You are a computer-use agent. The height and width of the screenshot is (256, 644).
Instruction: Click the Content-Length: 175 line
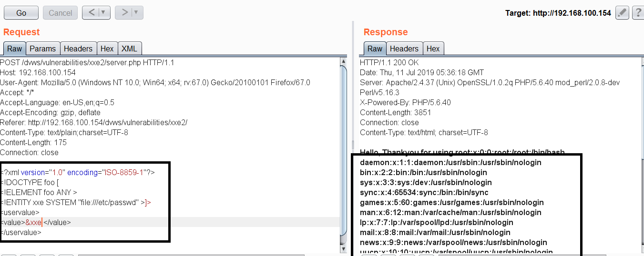[x=33, y=143]
